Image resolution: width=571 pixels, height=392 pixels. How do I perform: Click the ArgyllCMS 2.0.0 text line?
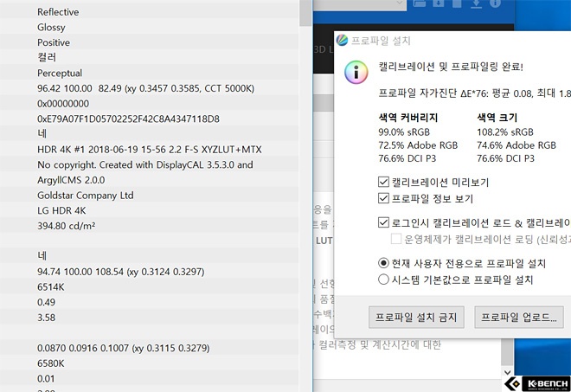(71, 180)
